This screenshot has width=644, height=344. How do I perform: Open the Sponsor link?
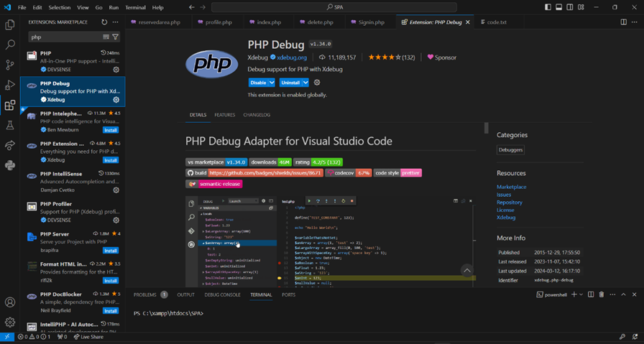click(442, 57)
